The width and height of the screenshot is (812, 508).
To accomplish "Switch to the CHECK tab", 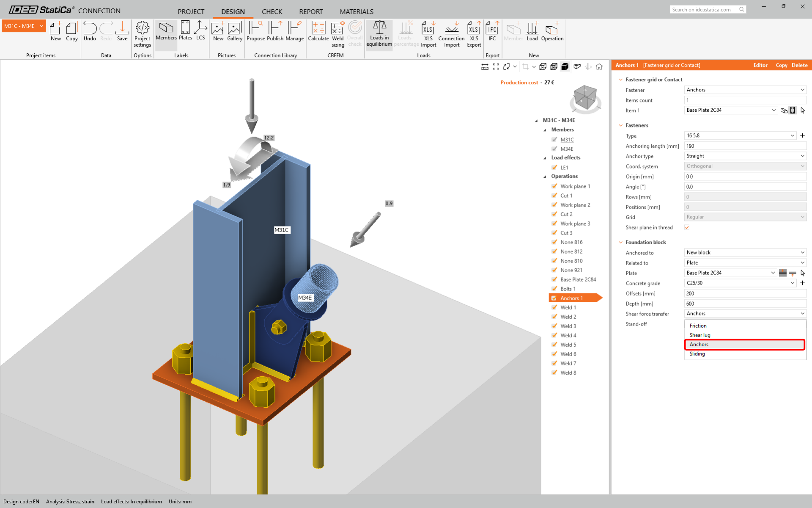I will 272,11.
